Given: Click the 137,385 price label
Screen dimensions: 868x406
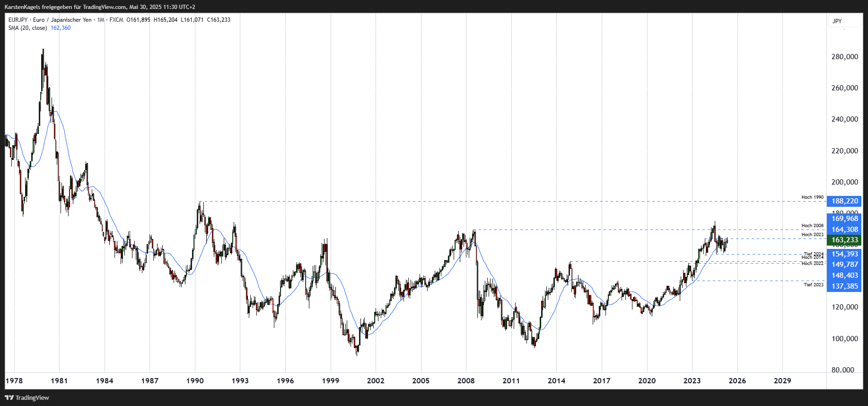Looking at the screenshot, I should (x=844, y=286).
